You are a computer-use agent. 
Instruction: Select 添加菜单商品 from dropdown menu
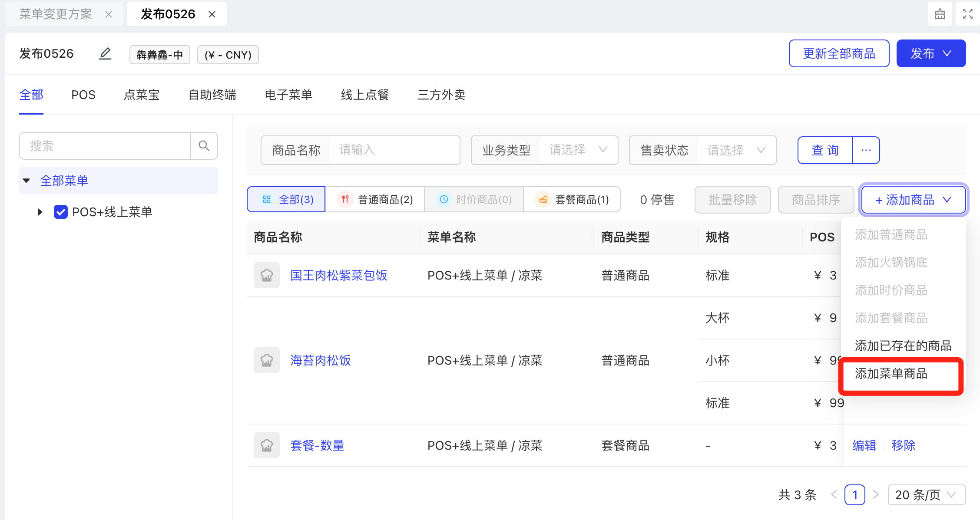(x=891, y=373)
